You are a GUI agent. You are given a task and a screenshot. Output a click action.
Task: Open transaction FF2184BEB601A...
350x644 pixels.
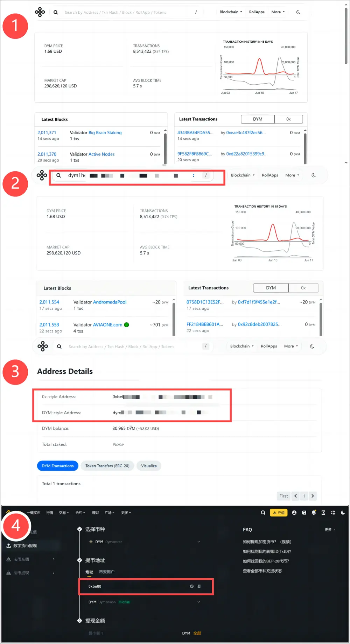(x=205, y=324)
